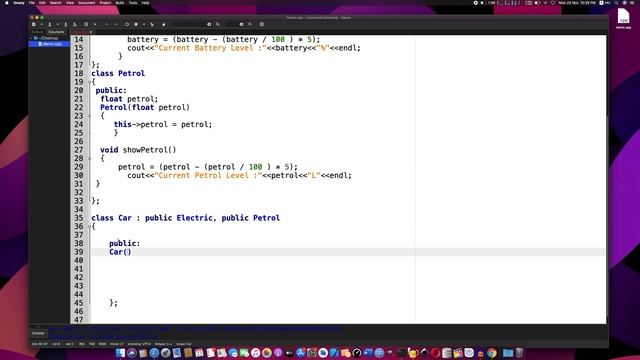Click the Jump to line toolbar icon
Screen dimensions: 640x360
click(250, 24)
